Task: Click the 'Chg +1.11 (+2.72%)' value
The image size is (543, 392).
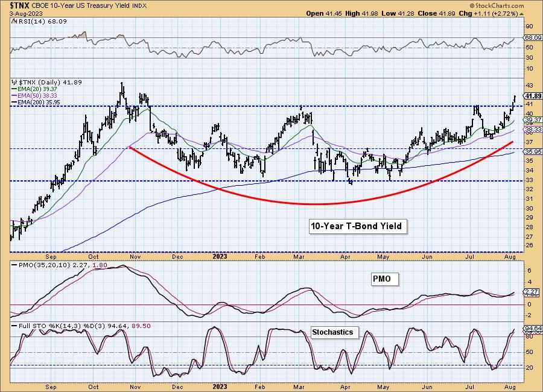Action: [x=488, y=13]
